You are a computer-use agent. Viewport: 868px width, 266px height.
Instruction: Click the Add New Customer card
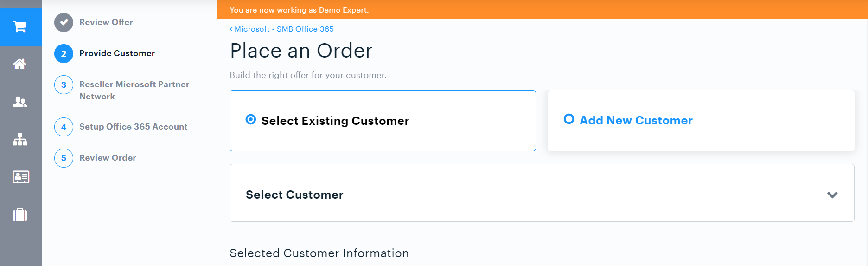pyautogui.click(x=701, y=121)
